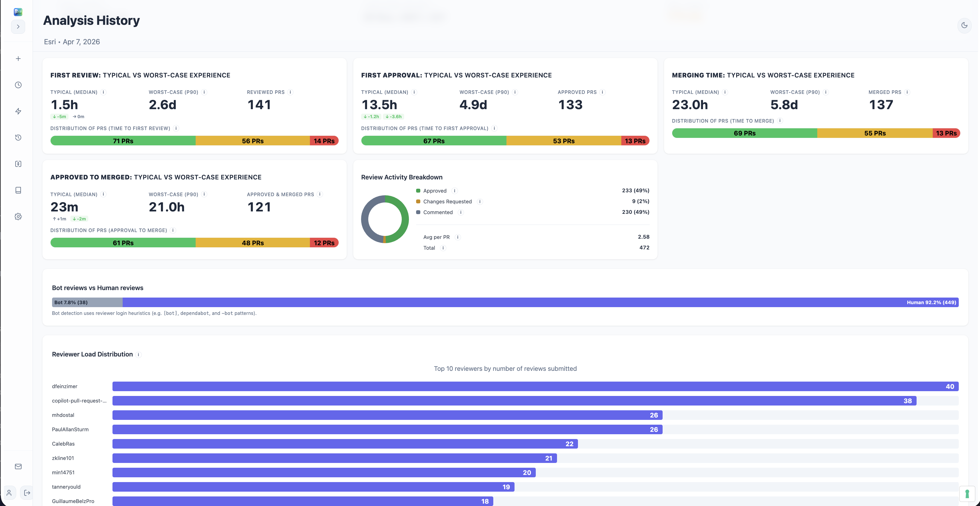Screen dimensions: 980x506
Task: Click the Bot 7.8% (38) bar segment
Action: tap(87, 302)
